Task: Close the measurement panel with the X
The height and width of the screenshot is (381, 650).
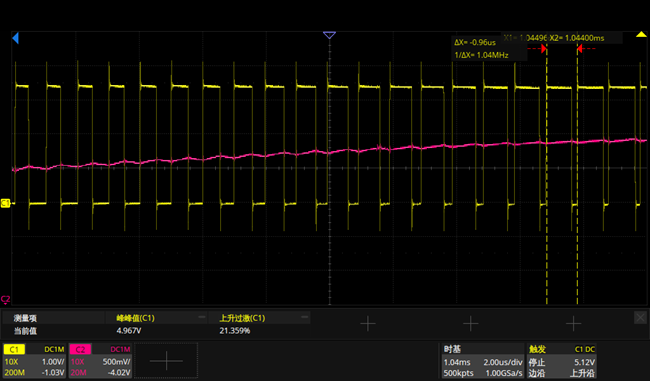Action: (x=640, y=318)
